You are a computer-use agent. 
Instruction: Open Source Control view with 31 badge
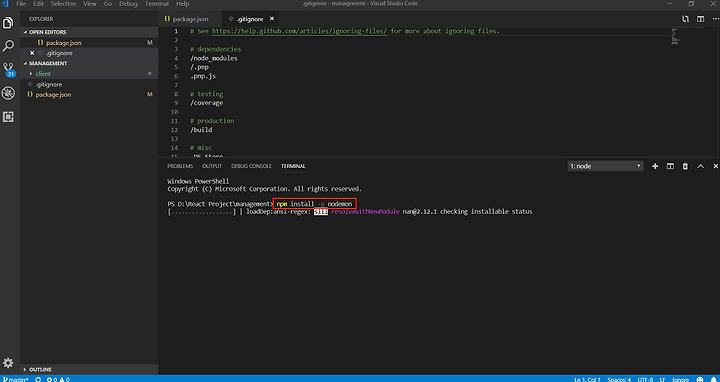click(9, 70)
